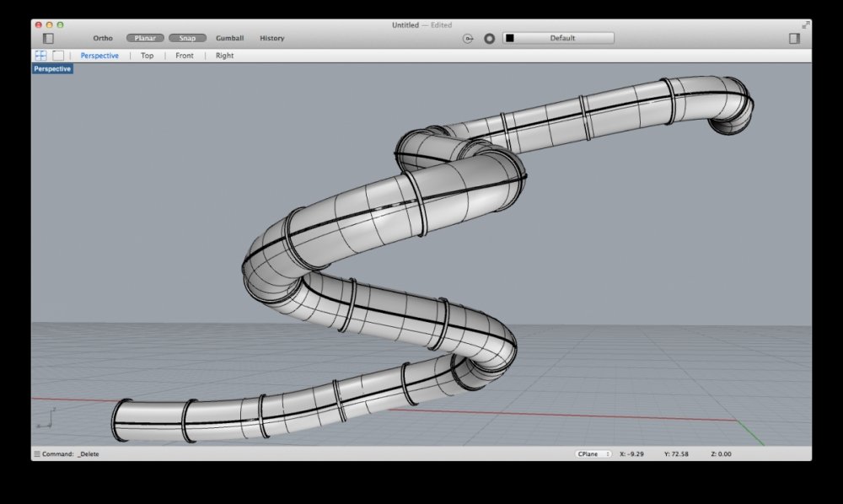
Task: Toggle the left sidebar panel icon
Action: (48, 38)
